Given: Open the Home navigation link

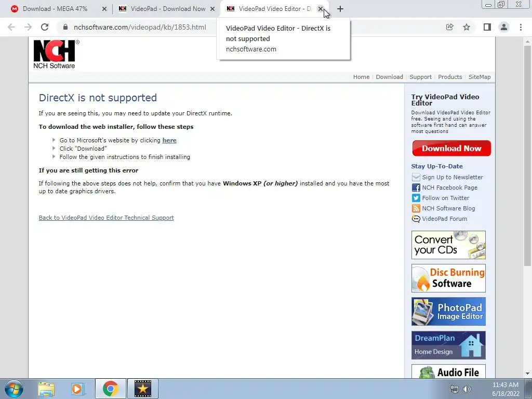Looking at the screenshot, I should point(361,77).
